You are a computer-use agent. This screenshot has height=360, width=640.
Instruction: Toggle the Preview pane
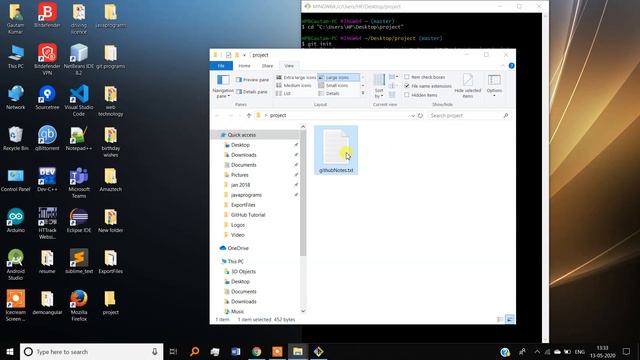[x=252, y=80]
